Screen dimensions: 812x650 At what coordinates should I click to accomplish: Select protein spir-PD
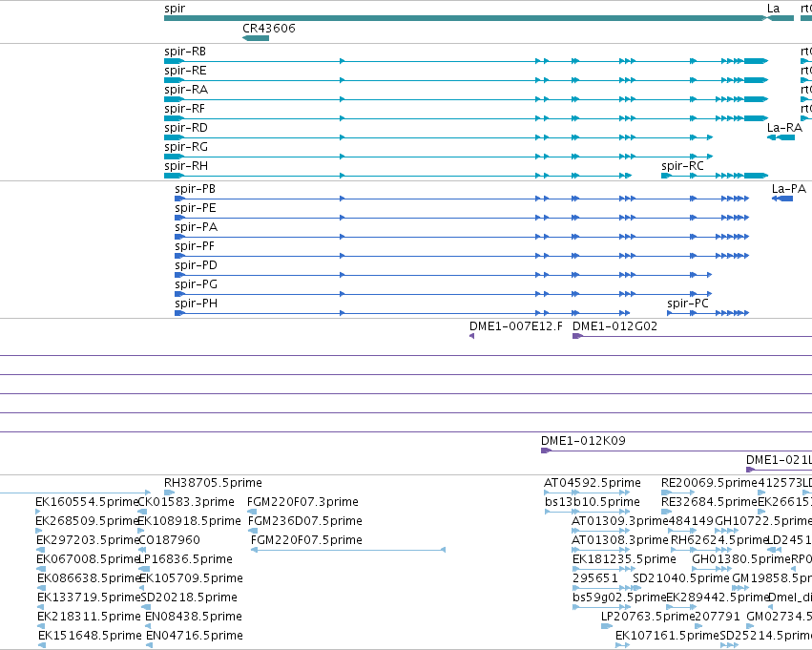tap(444, 275)
